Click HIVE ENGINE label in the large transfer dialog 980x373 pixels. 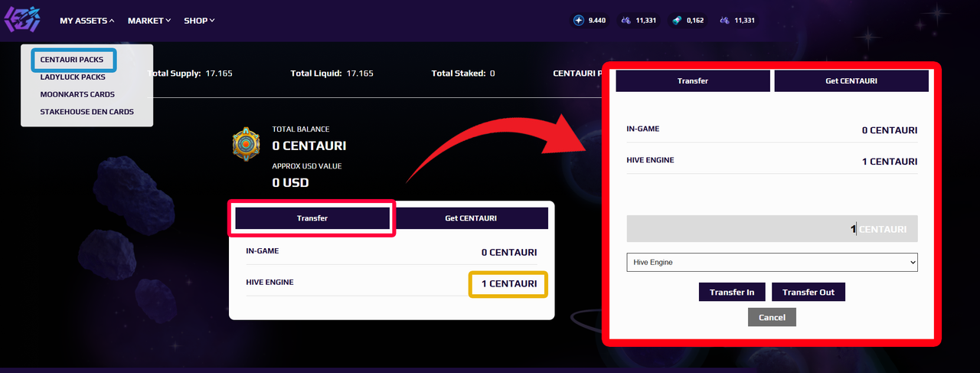(650, 160)
